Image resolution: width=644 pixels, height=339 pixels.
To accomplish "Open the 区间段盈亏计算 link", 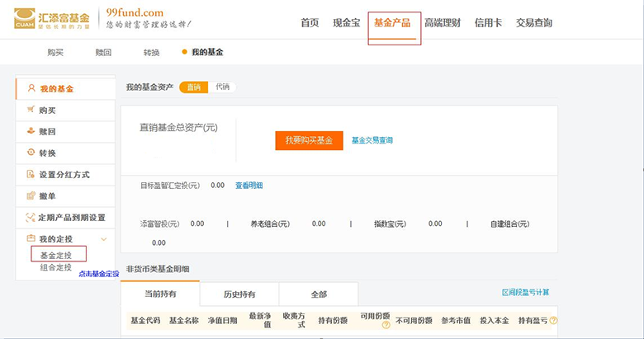I will click(x=525, y=292).
